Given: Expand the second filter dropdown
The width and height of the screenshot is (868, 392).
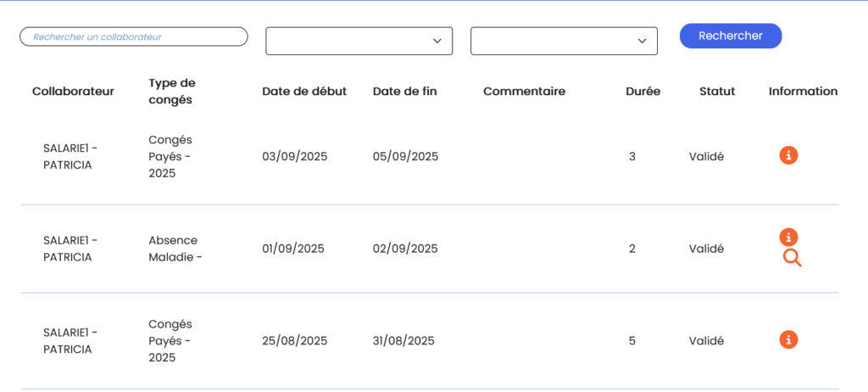Looking at the screenshot, I should [x=564, y=41].
